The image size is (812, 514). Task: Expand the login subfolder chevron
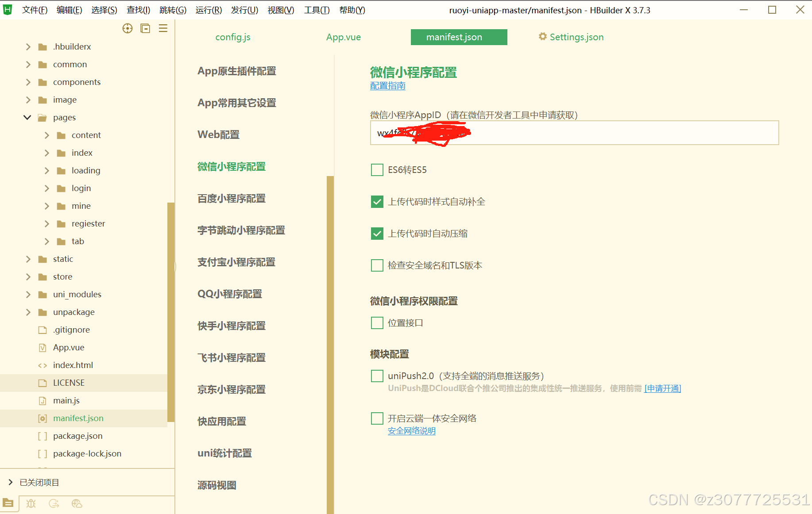point(46,188)
